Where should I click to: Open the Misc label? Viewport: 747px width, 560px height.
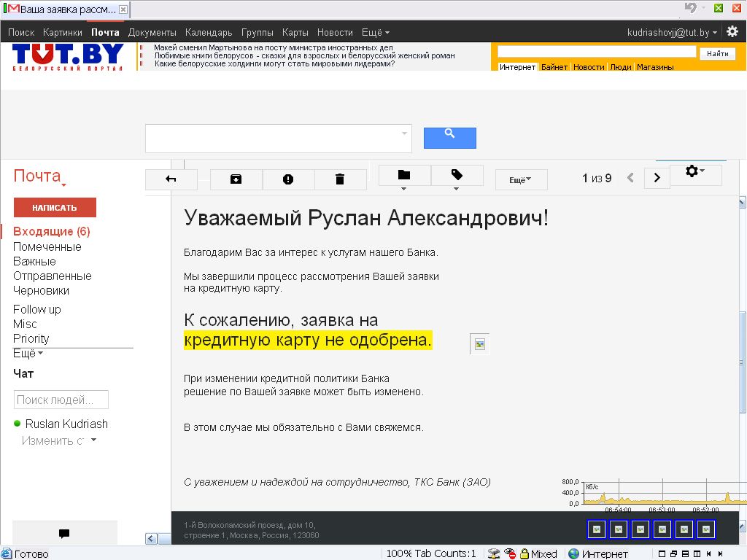26,324
